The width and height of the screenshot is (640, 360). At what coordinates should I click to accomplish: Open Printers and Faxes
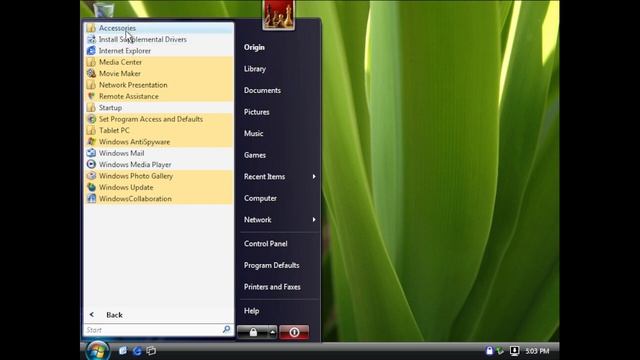click(x=272, y=287)
